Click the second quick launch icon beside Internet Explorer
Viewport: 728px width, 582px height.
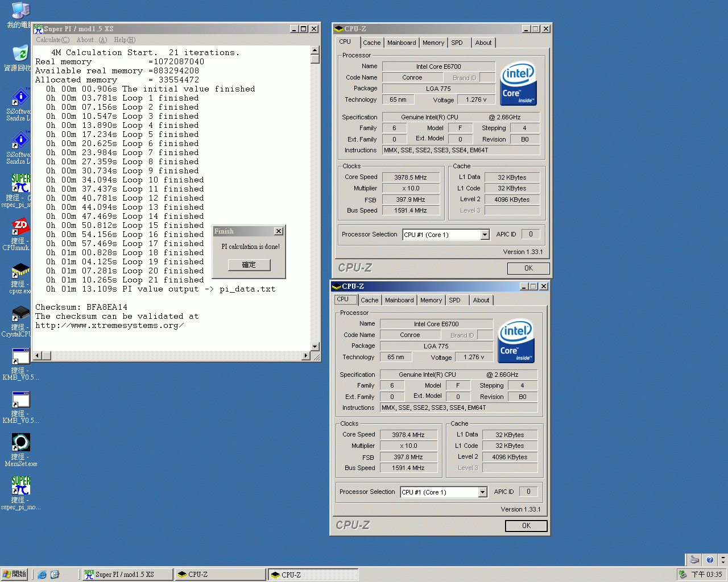point(55,575)
